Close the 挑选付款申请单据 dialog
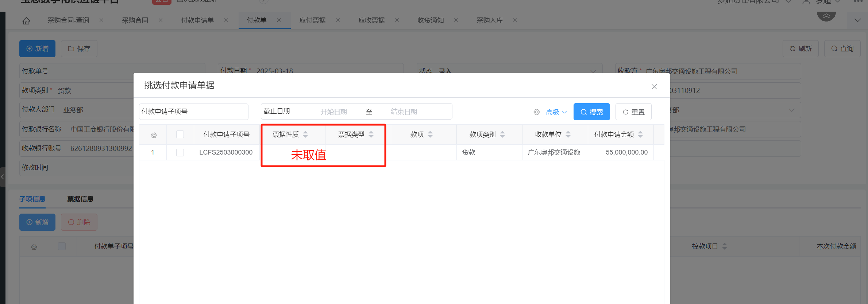Screen dimensions: 868x304 click(654, 87)
